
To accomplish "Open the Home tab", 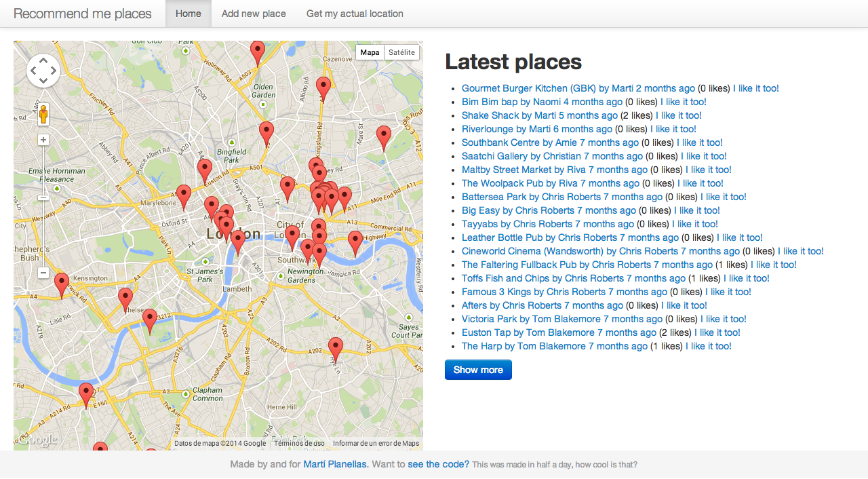I will tap(189, 14).
